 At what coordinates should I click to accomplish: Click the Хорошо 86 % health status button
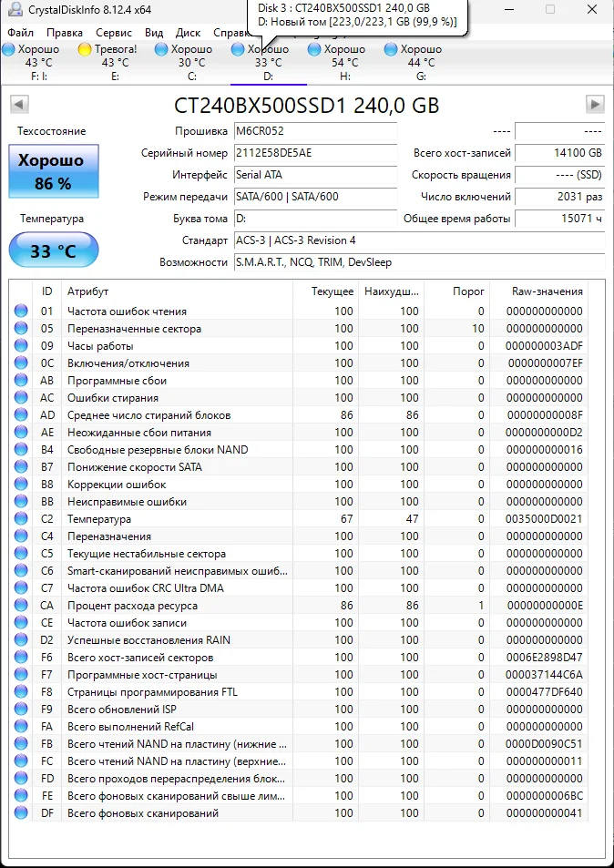point(54,171)
